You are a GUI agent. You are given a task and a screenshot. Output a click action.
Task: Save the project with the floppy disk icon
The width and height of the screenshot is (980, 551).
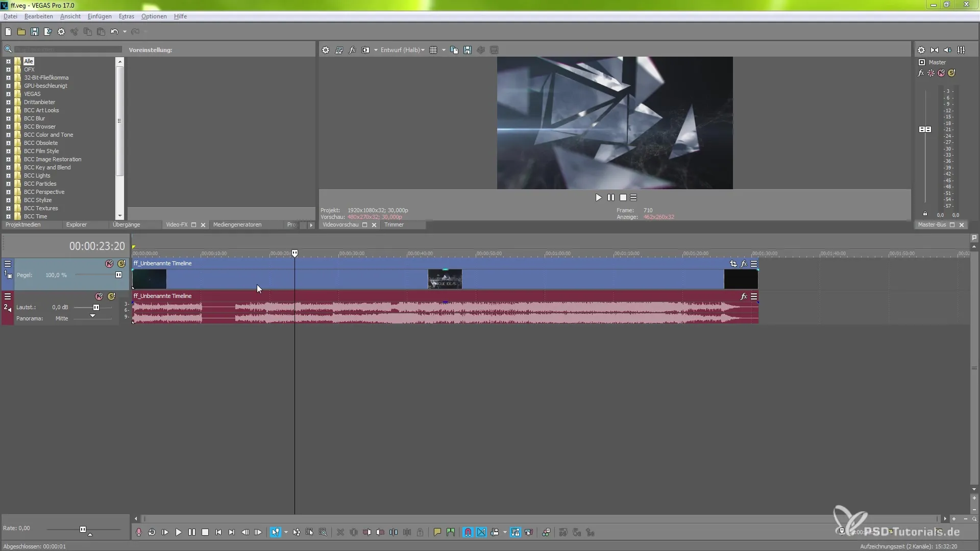pyautogui.click(x=35, y=32)
